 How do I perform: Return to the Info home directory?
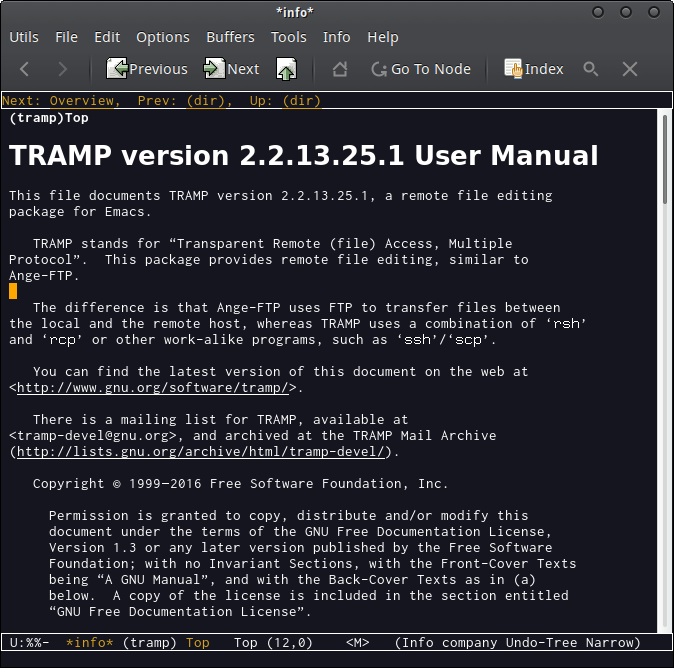(340, 69)
